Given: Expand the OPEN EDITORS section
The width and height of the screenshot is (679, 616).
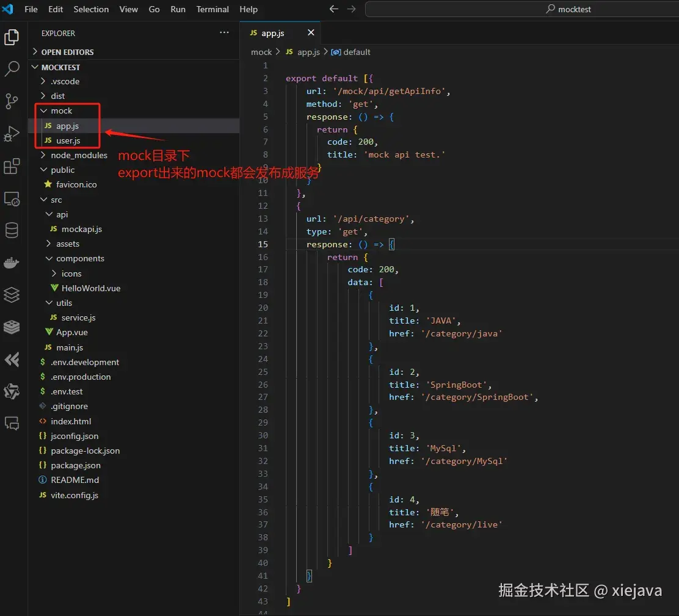Looking at the screenshot, I should 134,52.
